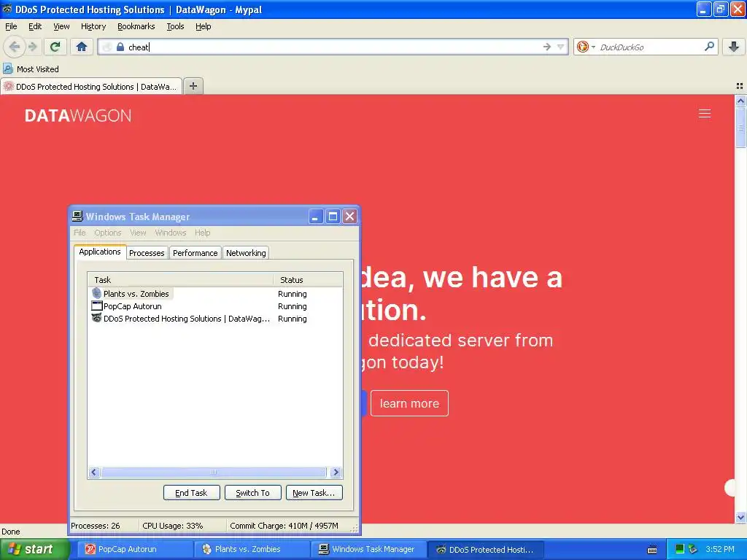Click the keyboard icon in the taskbar
The image size is (747, 560).
(x=652, y=550)
